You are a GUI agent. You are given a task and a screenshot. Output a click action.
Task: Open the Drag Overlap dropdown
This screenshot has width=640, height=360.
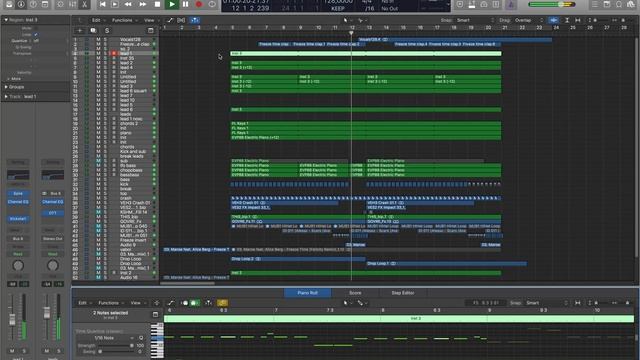pos(529,20)
